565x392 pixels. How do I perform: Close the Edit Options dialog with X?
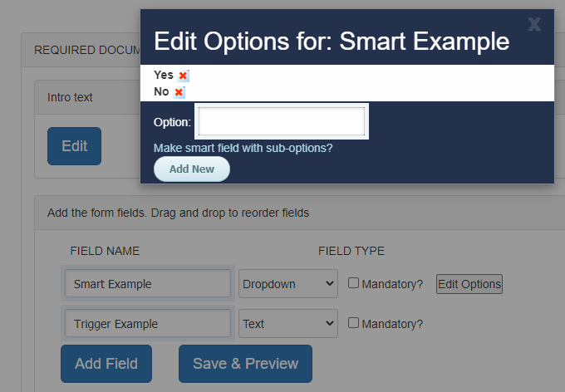pos(534,25)
